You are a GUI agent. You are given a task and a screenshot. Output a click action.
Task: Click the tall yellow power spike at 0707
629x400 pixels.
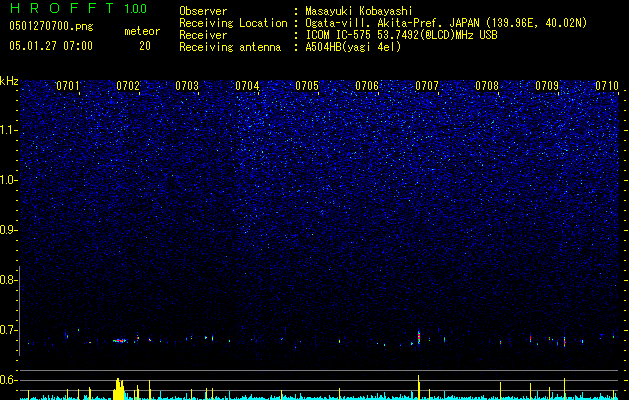click(418, 387)
